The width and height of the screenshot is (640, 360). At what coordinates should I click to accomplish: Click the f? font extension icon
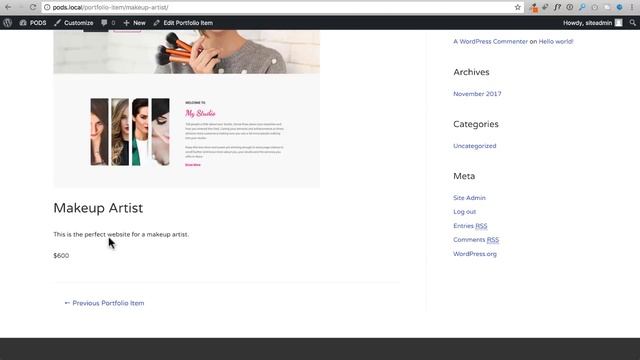coord(557,7)
